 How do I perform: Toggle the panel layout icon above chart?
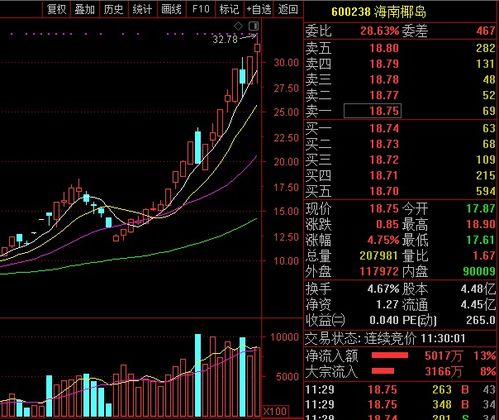pyautogui.click(x=254, y=26)
